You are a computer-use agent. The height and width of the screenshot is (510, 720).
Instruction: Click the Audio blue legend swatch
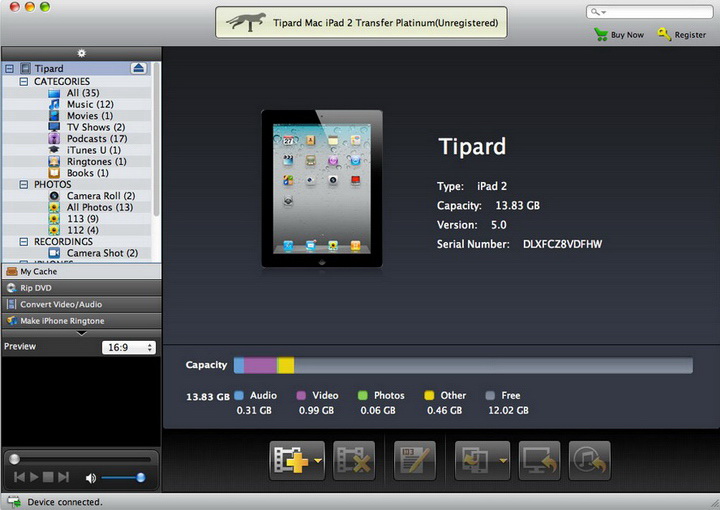tap(239, 395)
